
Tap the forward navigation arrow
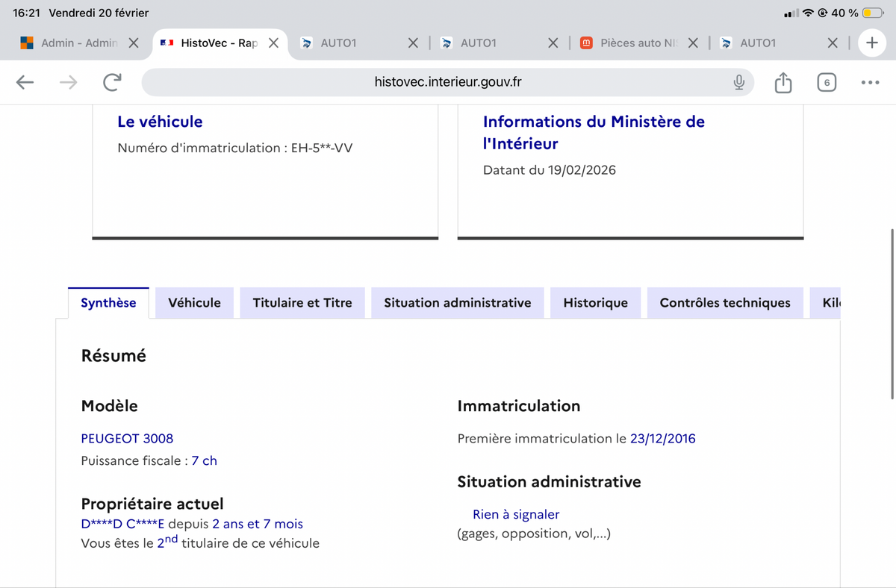(x=69, y=82)
